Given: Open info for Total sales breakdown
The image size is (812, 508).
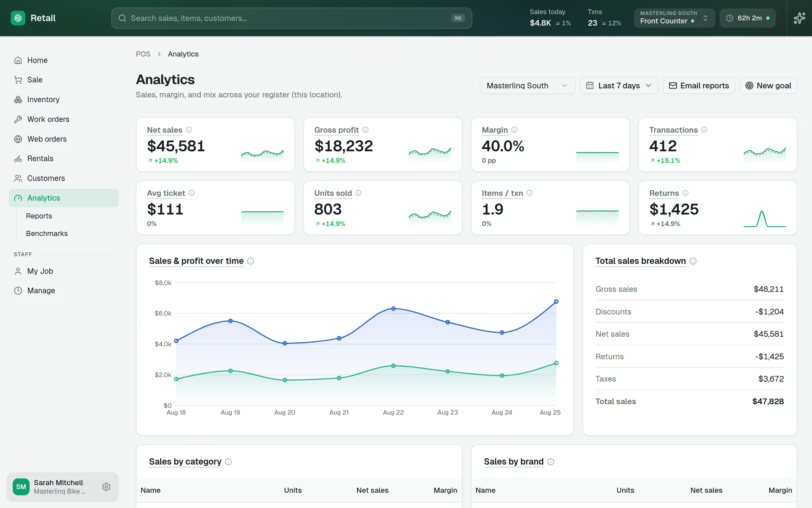Looking at the screenshot, I should tap(693, 261).
